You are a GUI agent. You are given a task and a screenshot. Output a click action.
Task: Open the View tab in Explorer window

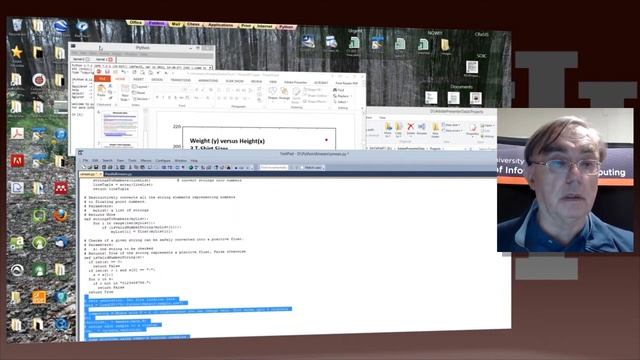(x=382, y=118)
